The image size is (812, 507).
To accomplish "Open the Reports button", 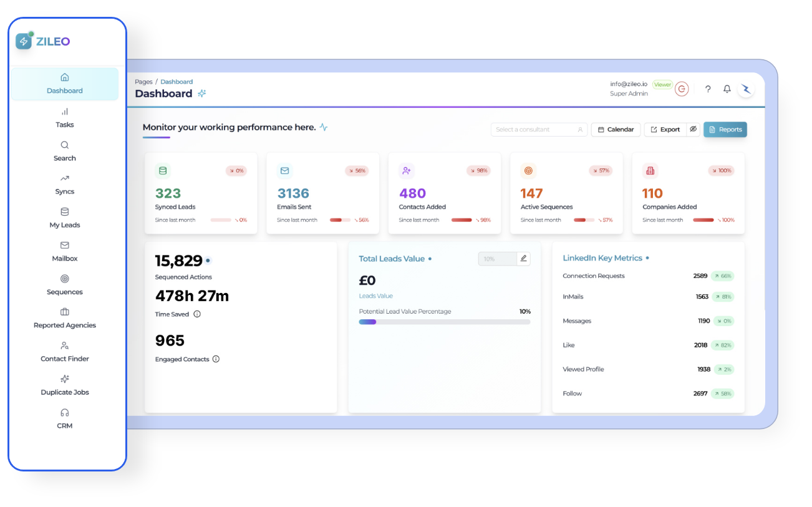I will point(725,129).
